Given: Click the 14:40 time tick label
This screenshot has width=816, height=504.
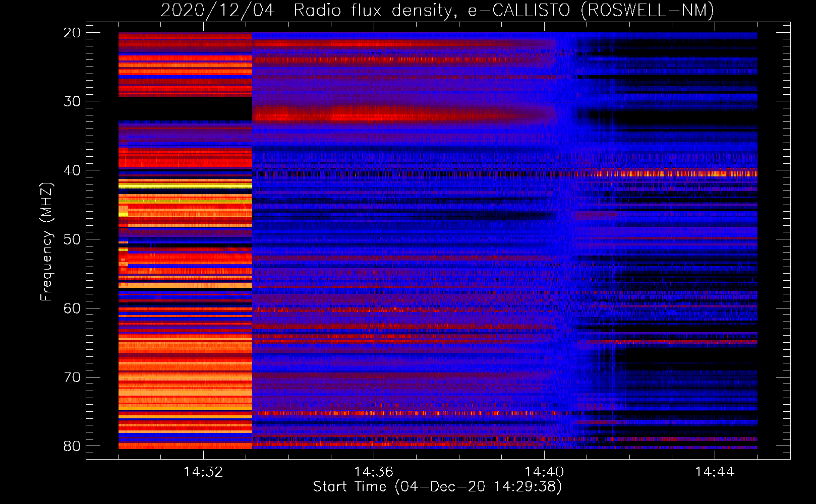Looking at the screenshot, I should coord(544,472).
